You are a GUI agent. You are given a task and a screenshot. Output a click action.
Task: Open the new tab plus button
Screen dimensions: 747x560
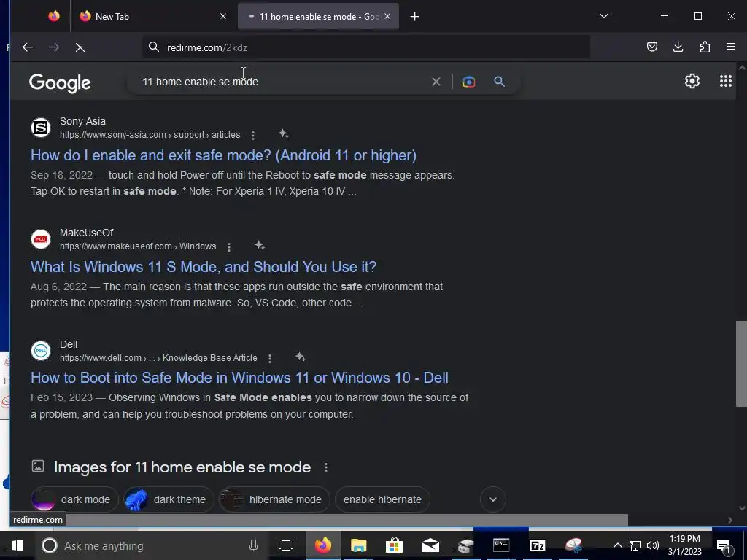pos(414,17)
